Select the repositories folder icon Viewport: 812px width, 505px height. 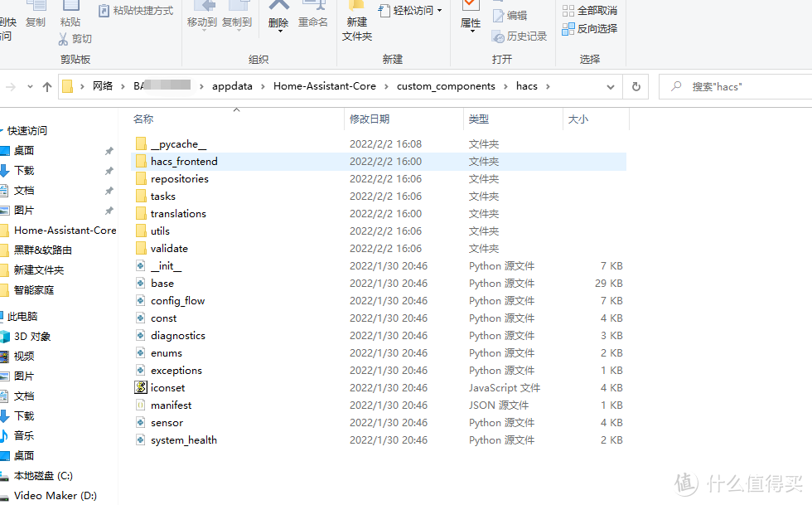[x=141, y=179]
